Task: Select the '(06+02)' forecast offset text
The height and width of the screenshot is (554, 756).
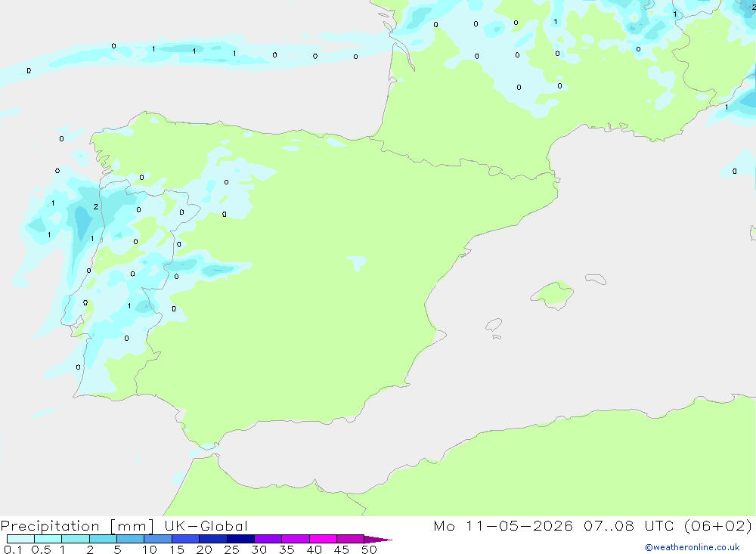Action: click(x=718, y=525)
